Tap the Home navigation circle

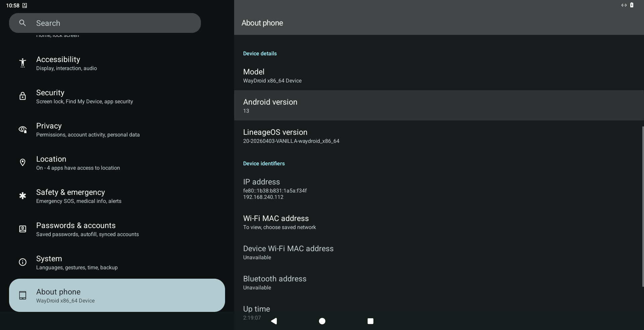click(x=322, y=321)
